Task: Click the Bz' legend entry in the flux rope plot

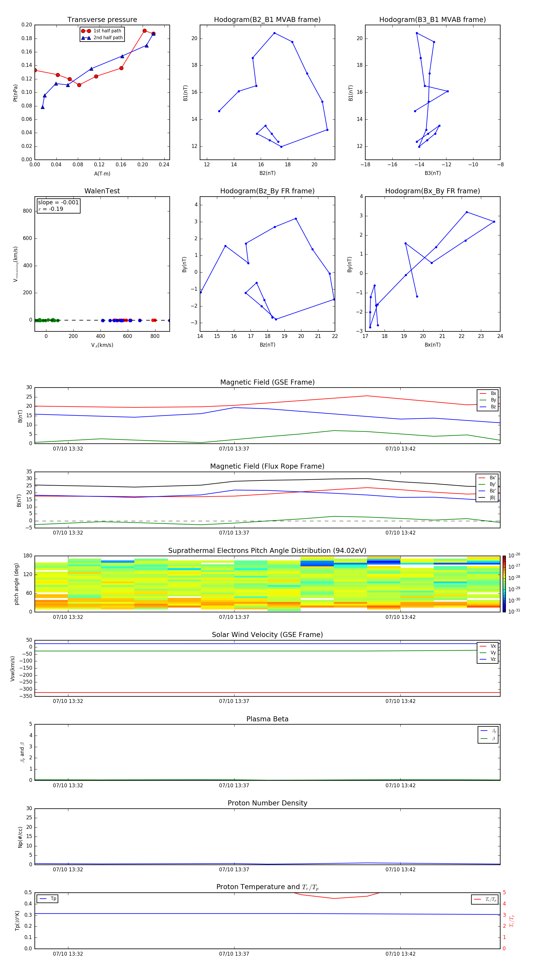Action: click(487, 491)
